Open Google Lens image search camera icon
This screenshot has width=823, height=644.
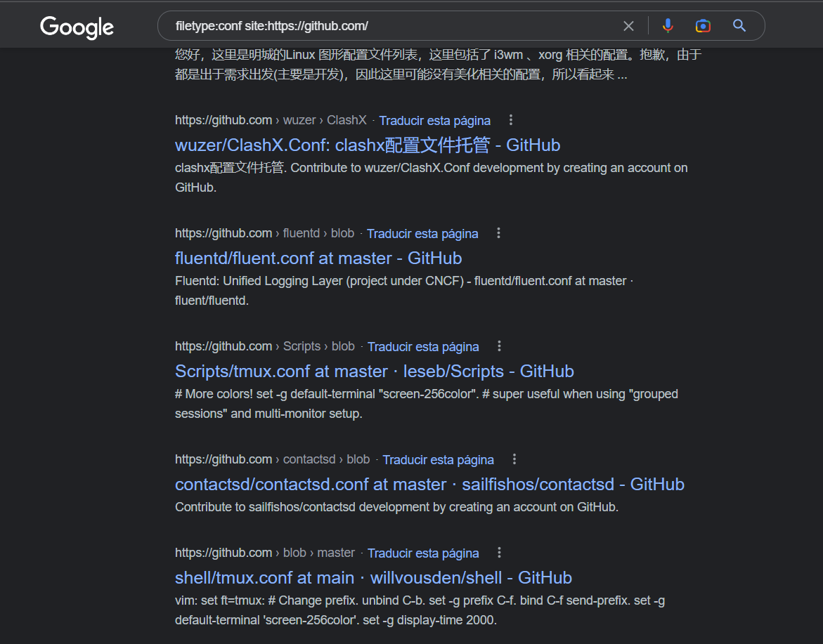pyautogui.click(x=703, y=26)
